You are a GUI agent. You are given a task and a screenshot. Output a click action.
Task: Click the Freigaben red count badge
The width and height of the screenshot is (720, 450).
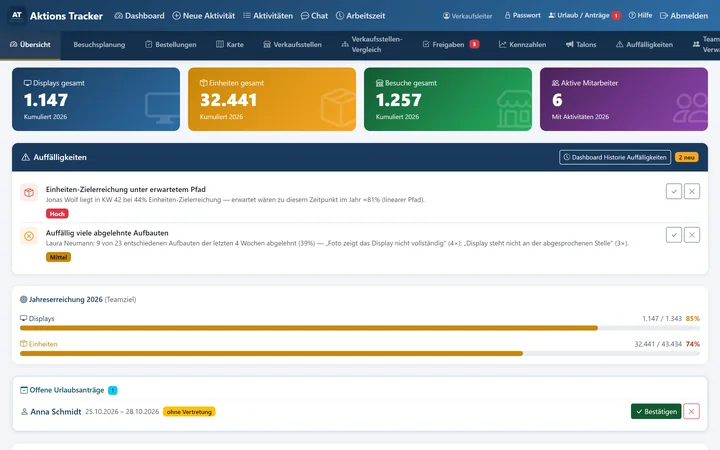tap(474, 44)
